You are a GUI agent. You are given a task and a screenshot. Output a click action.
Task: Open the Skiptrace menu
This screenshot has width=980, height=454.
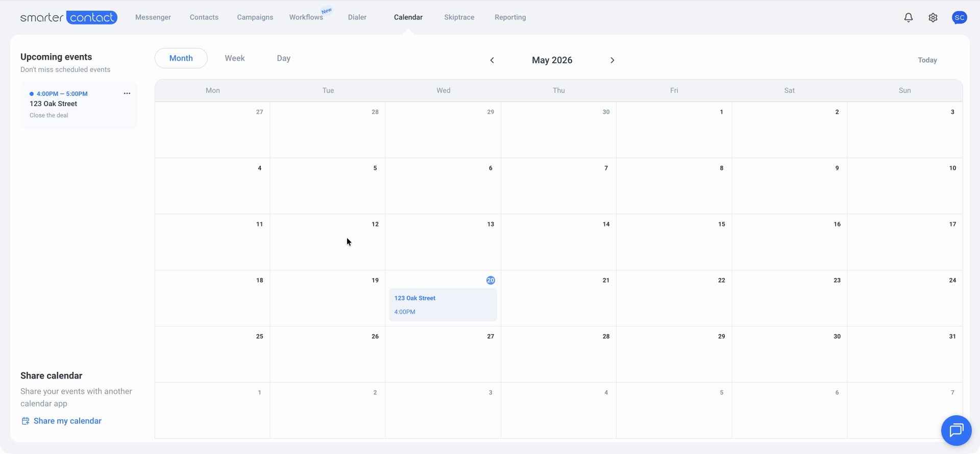(459, 17)
